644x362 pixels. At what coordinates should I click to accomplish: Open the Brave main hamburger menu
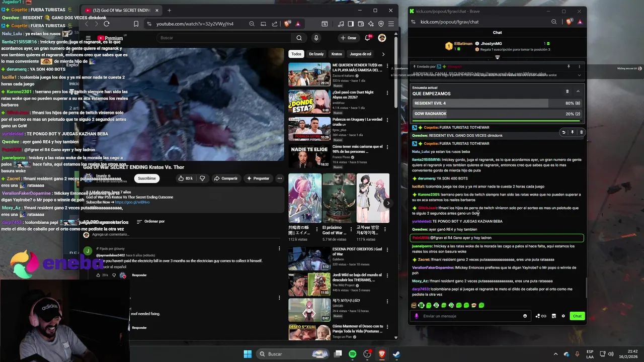pyautogui.click(x=391, y=24)
